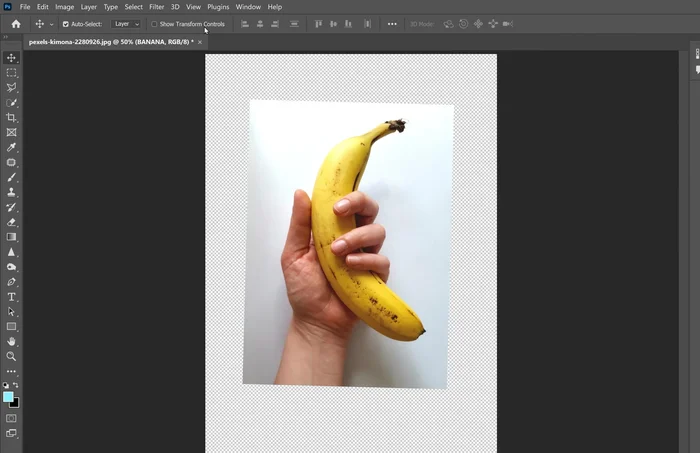Select the Crop tool
Image resolution: width=700 pixels, height=453 pixels.
click(12, 118)
